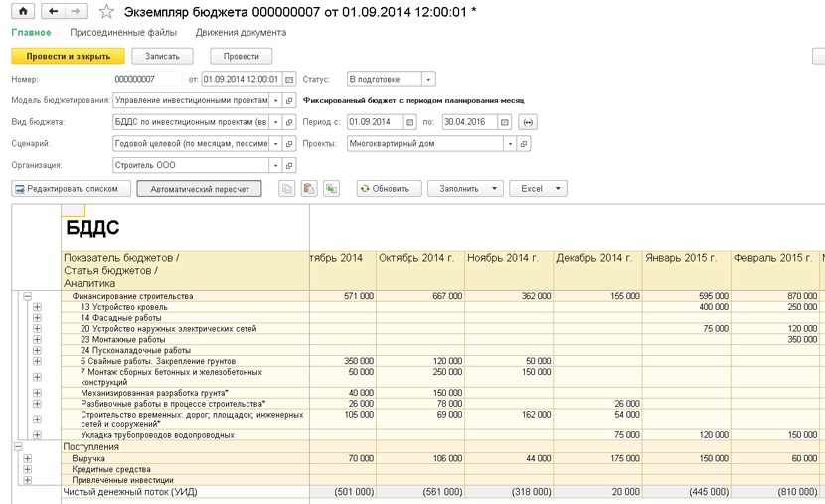Image resolution: width=825 pixels, height=504 pixels.
Task: Paste from clipboard icon
Action: pos(309,188)
